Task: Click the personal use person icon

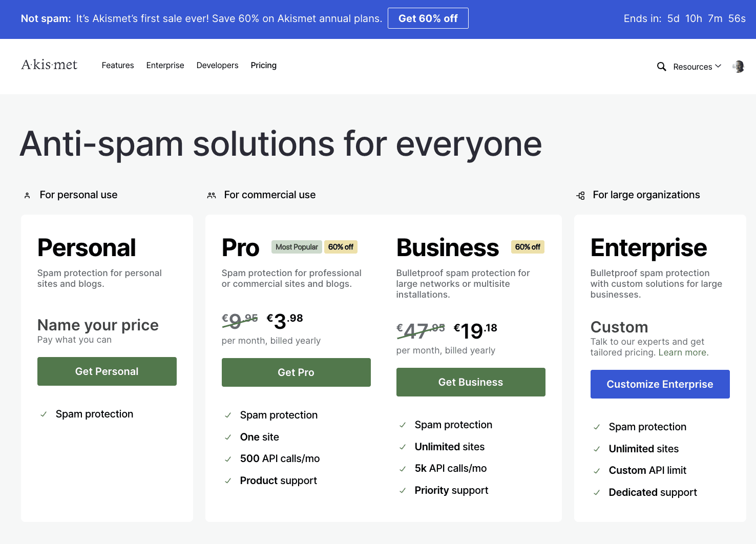Action: point(27,195)
